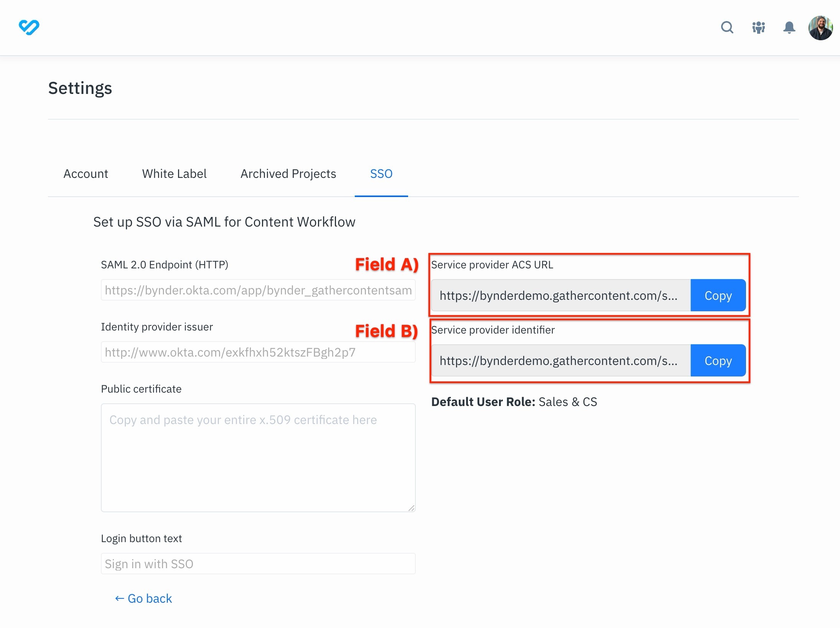Switch to the Account tab
The width and height of the screenshot is (840, 628).
(86, 174)
